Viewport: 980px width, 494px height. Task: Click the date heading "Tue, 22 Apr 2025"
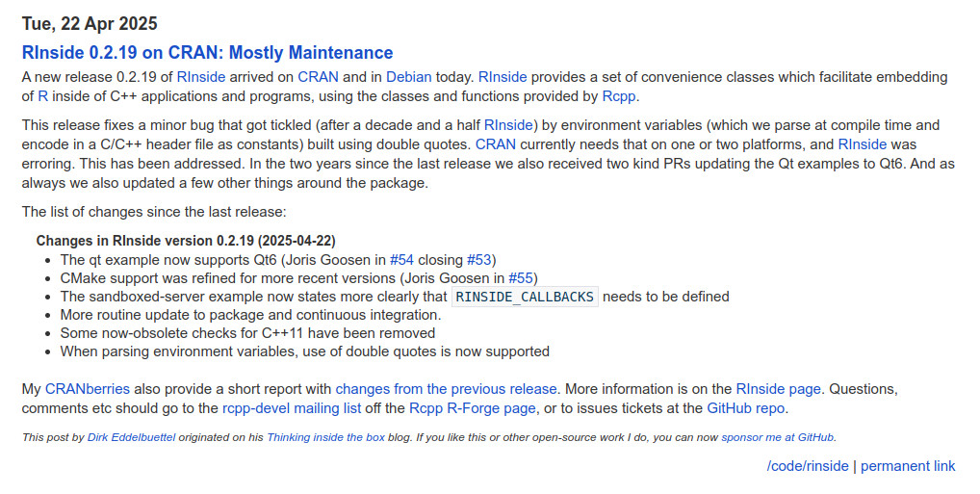pyautogui.click(x=90, y=24)
